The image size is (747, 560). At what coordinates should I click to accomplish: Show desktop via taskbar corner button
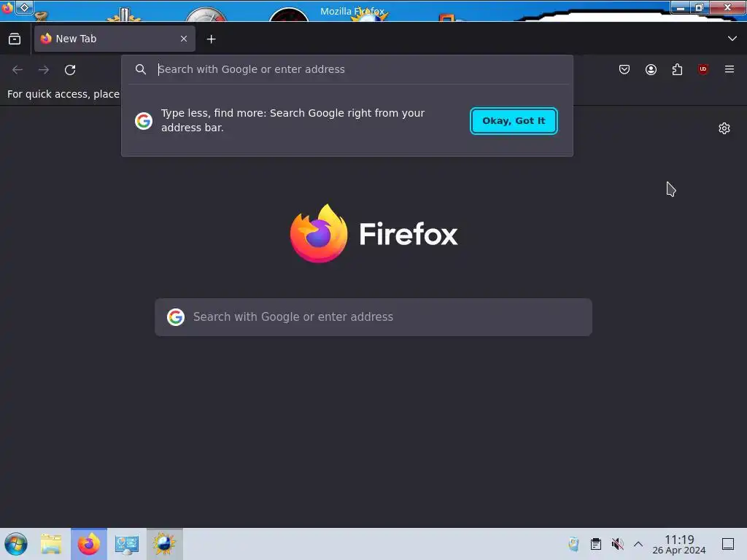[x=728, y=544]
